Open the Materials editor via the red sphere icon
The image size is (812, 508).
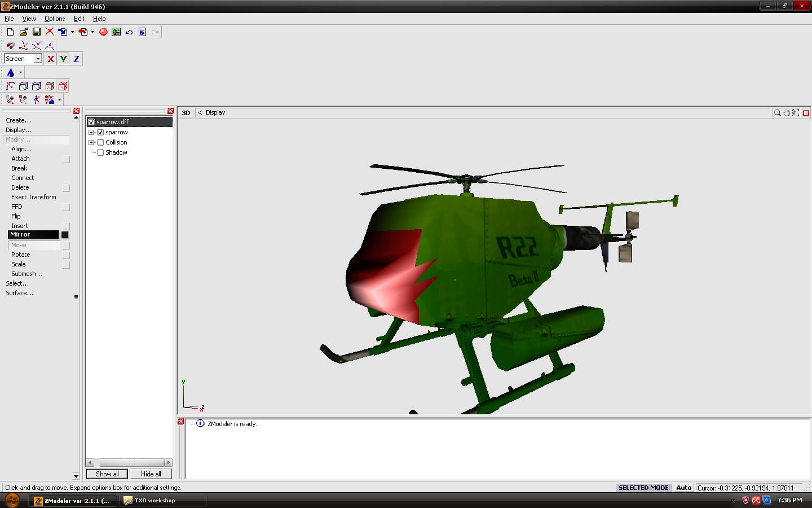(x=103, y=32)
